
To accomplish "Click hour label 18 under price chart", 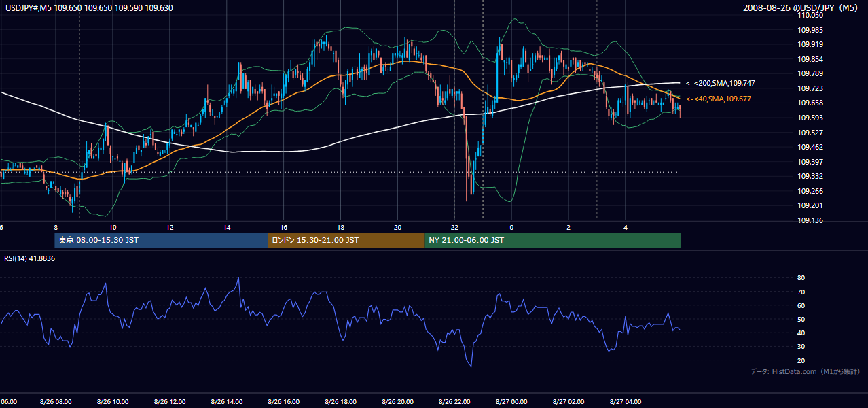I will (x=340, y=227).
